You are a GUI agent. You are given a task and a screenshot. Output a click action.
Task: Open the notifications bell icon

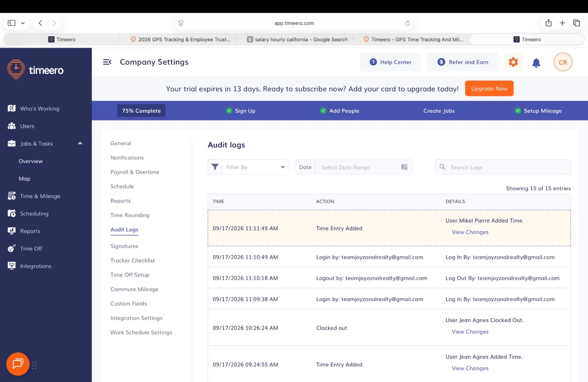tap(536, 63)
